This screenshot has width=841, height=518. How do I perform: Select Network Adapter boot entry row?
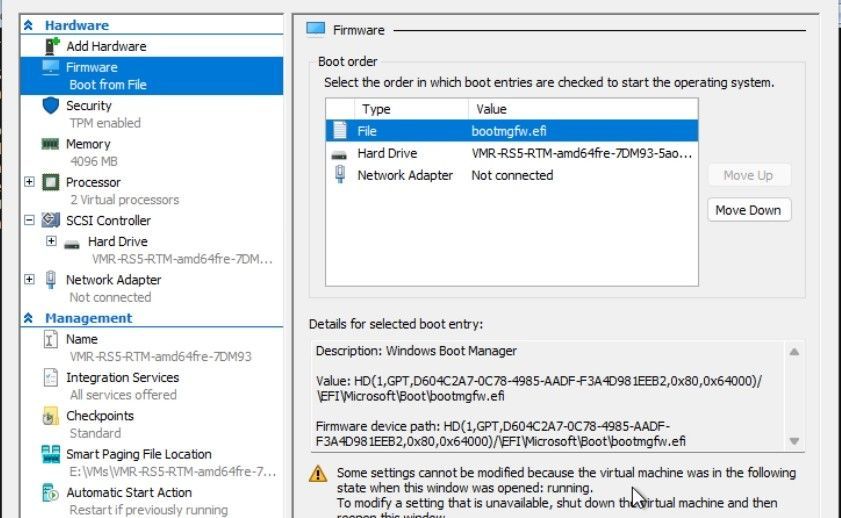512,175
